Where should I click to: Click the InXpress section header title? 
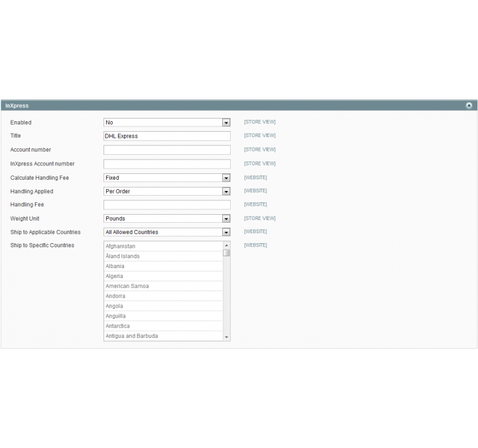[16, 105]
